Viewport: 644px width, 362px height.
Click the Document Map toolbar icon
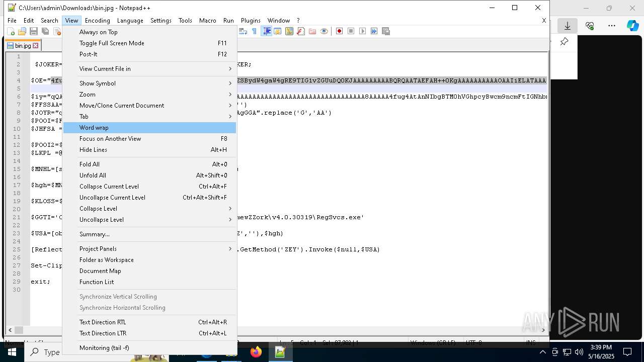click(289, 31)
